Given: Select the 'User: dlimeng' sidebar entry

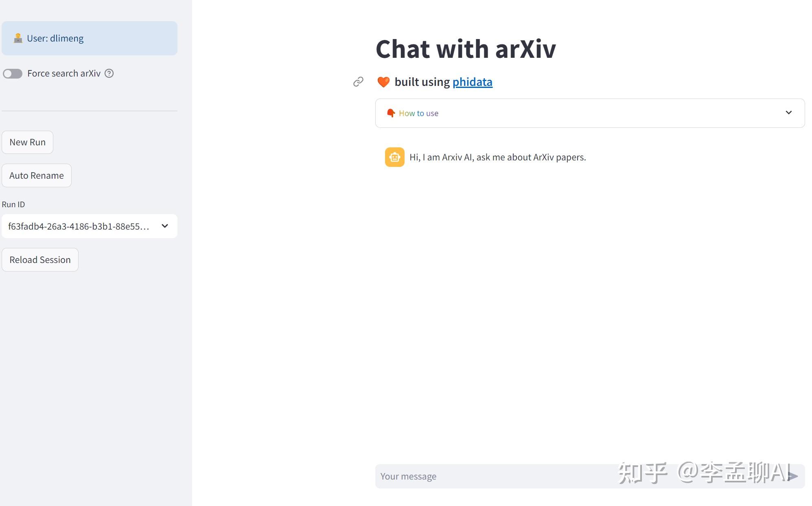Looking at the screenshot, I should click(89, 38).
